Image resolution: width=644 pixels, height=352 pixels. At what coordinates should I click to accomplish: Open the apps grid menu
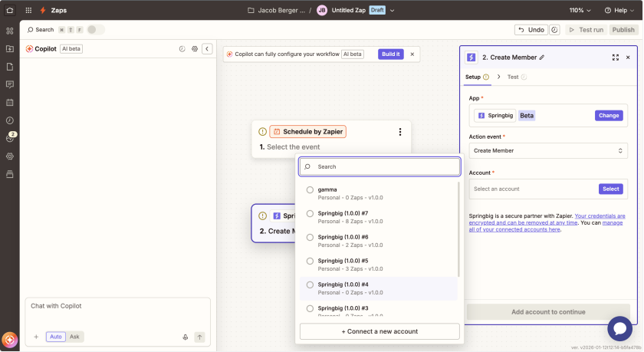[x=28, y=10]
